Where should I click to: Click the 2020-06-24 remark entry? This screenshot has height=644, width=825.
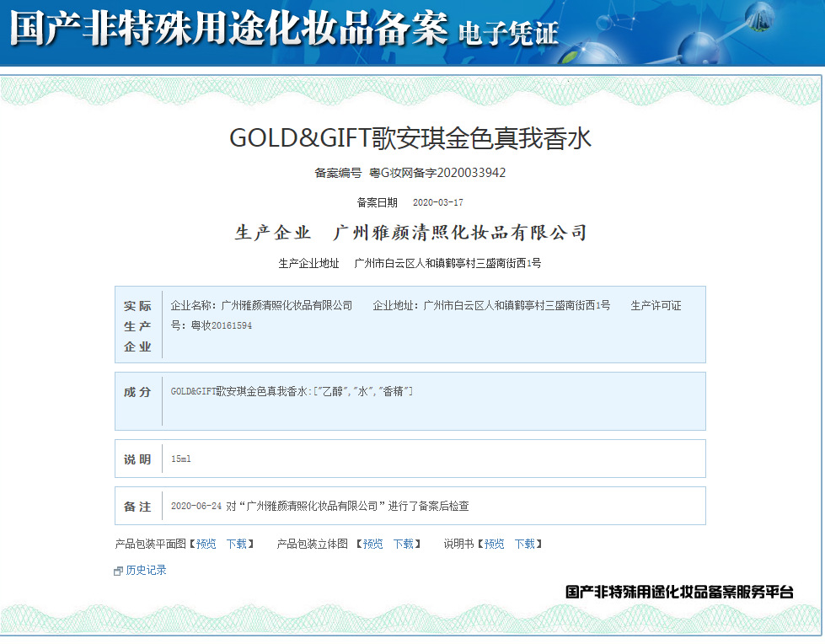[x=320, y=506]
